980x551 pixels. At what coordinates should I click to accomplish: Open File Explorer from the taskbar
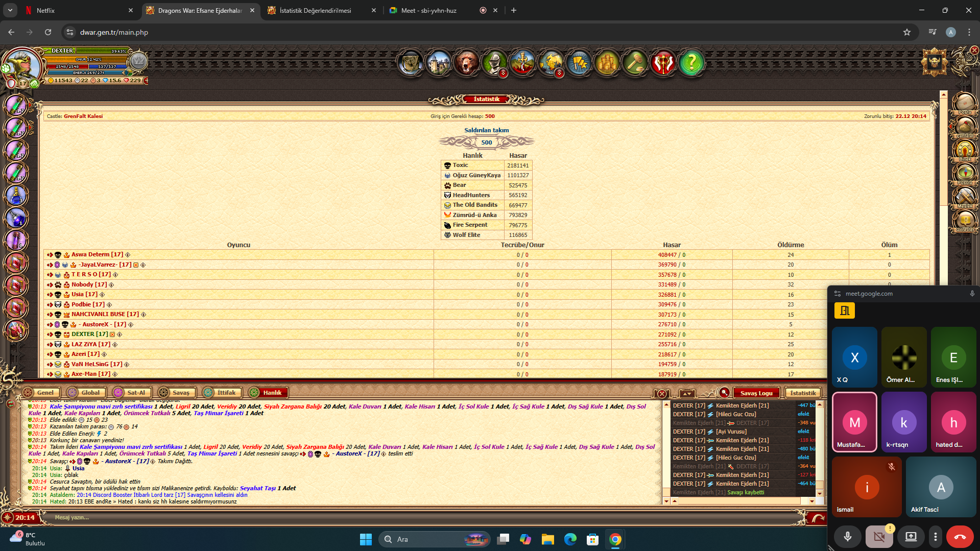(548, 539)
